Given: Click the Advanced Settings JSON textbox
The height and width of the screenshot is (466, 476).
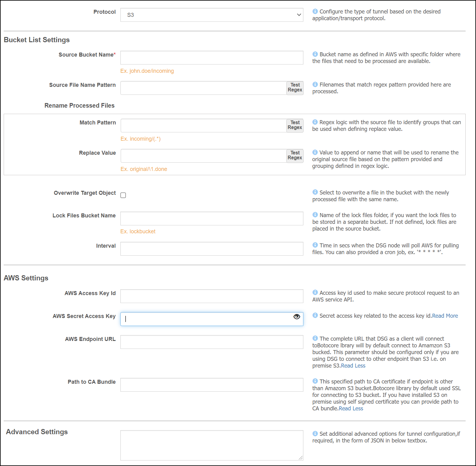Looking at the screenshot, I should point(211,445).
